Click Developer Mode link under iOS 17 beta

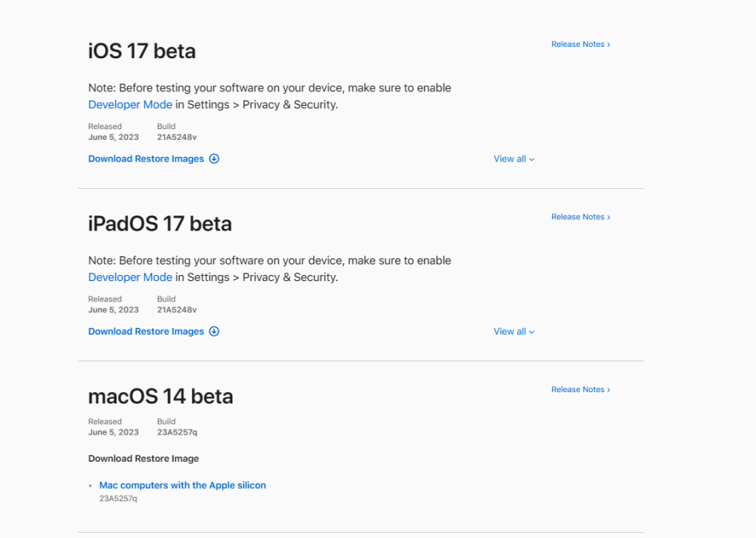point(130,104)
